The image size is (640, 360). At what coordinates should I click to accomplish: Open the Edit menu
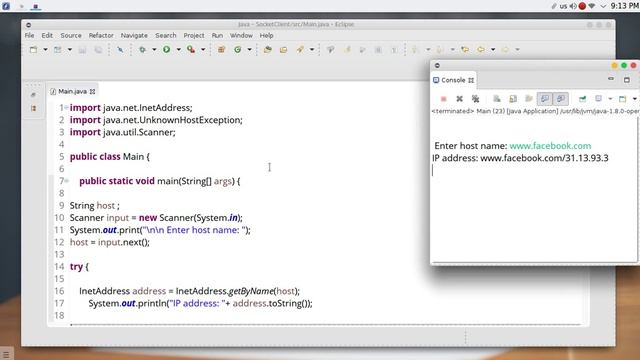click(x=47, y=36)
